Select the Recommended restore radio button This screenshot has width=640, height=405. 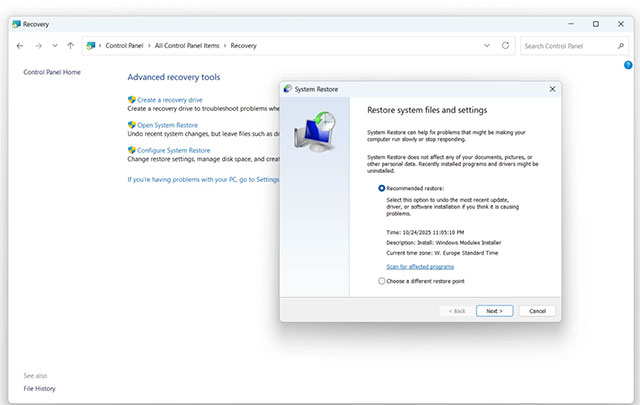[381, 188]
